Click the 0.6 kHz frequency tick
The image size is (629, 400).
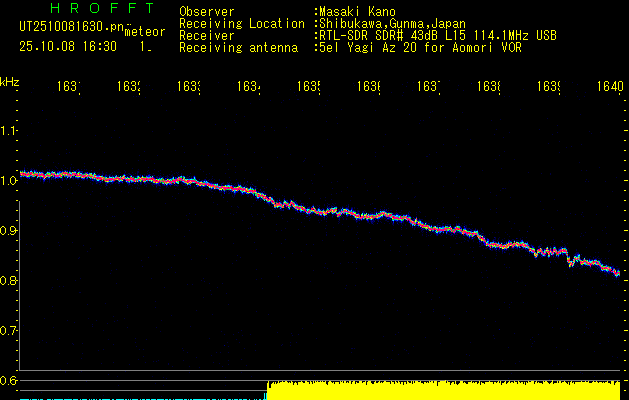tap(9, 380)
